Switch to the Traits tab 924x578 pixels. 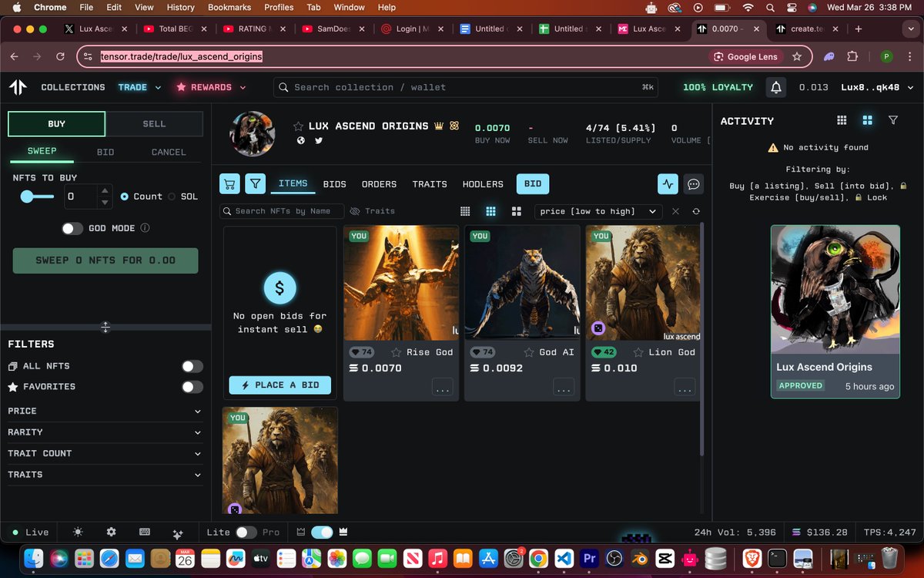tap(430, 184)
